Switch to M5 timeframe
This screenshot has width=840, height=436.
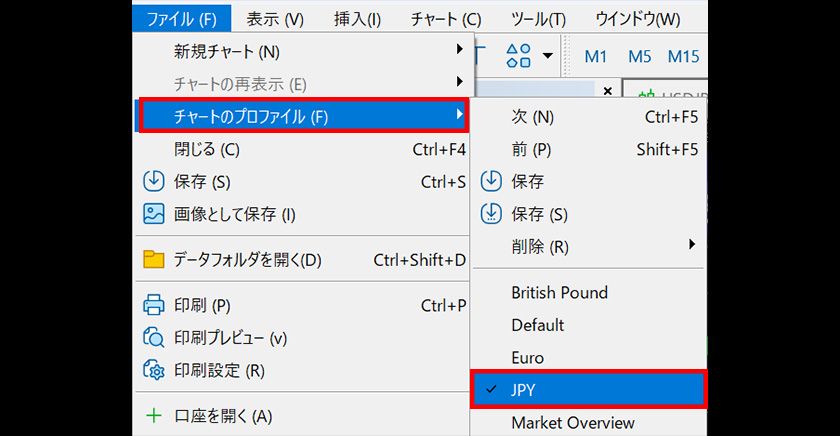pos(640,56)
